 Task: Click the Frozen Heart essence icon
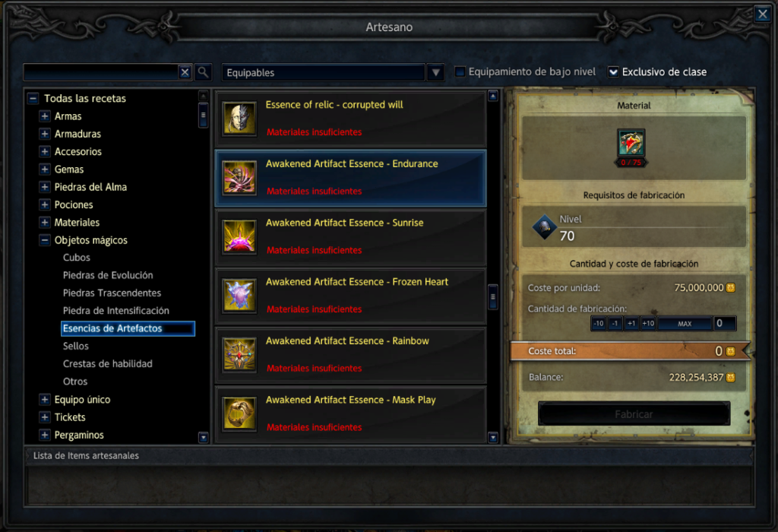point(239,296)
